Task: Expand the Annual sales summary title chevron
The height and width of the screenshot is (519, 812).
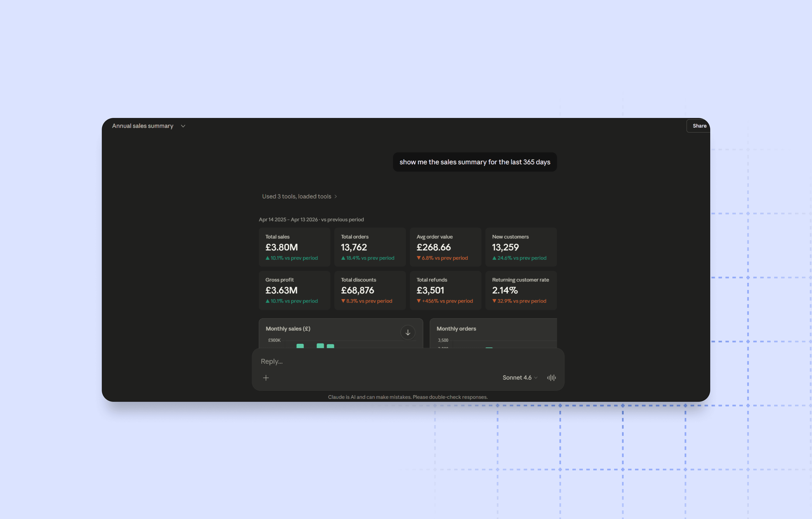Action: (183, 126)
